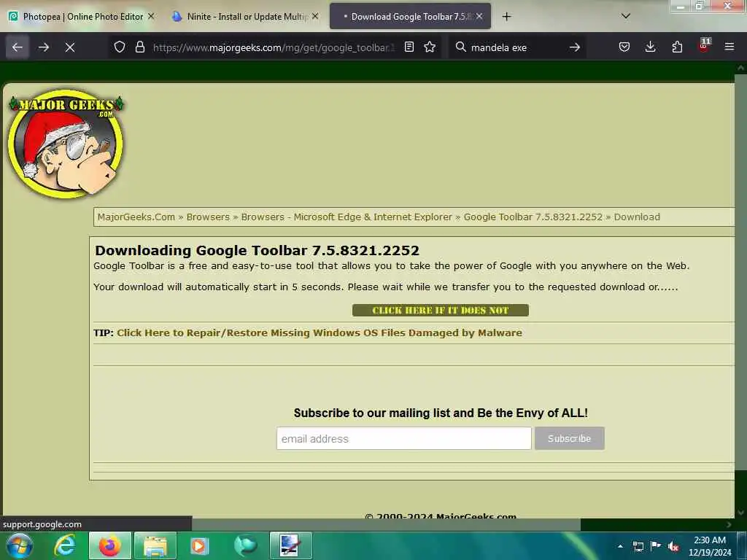The height and width of the screenshot is (560, 747).
Task: Open Microsoft Edge & Internet Explorer breadcrumb
Action: pyautogui.click(x=347, y=217)
